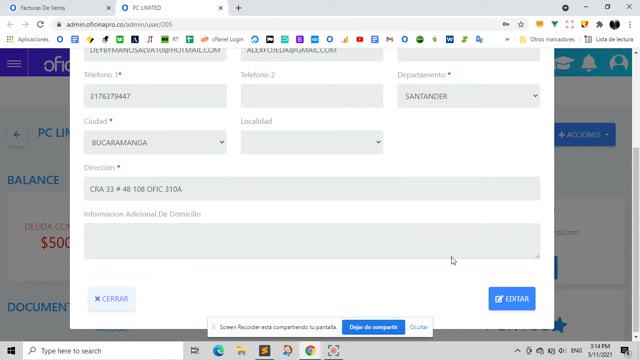Open the ACCIONES dropdown button
The height and width of the screenshot is (360, 640).
coord(584,135)
